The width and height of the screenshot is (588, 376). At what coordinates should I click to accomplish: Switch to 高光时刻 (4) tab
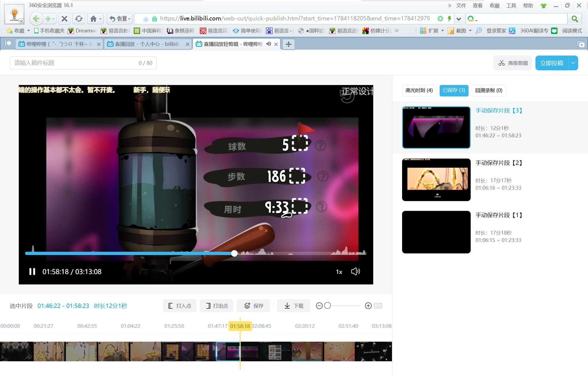(419, 90)
